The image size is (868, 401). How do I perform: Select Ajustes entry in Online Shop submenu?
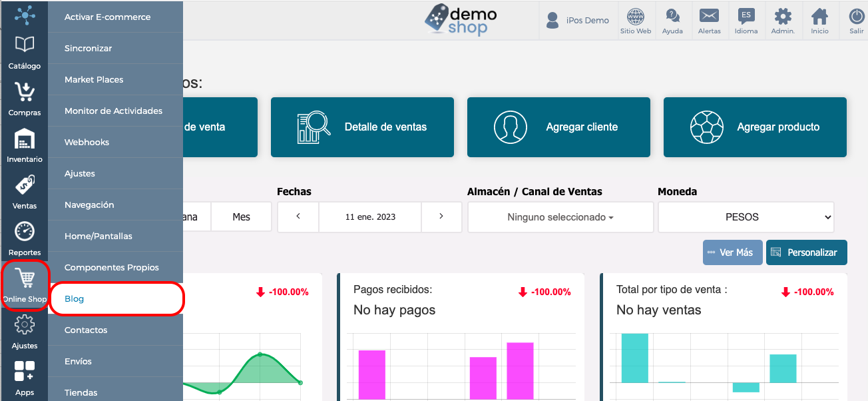[115, 173]
